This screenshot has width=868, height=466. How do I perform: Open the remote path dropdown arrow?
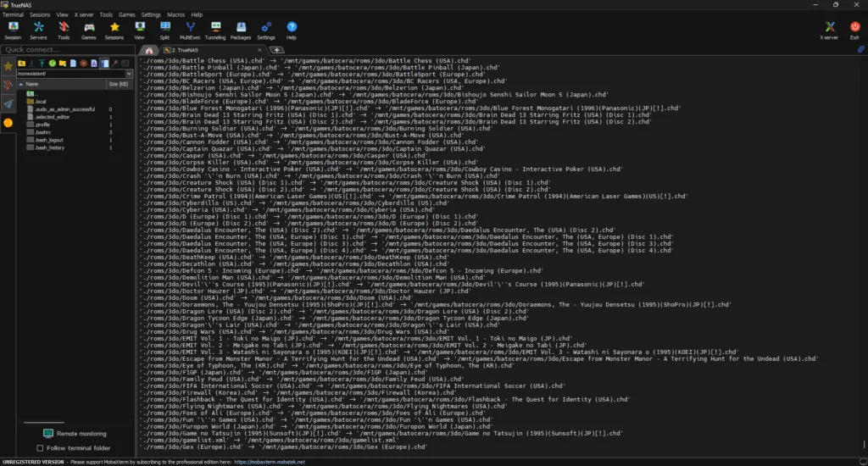[129, 74]
